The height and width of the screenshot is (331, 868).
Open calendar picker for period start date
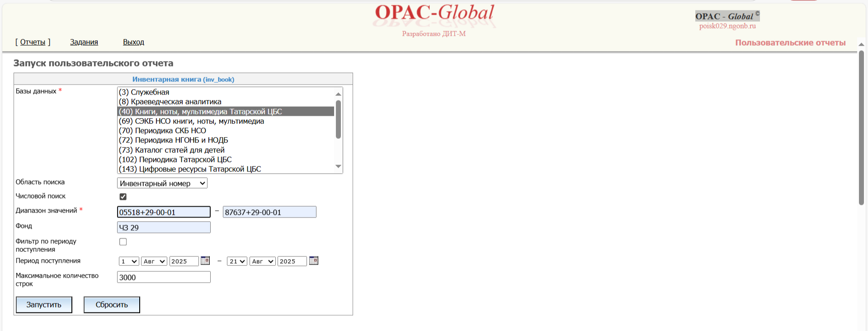(x=205, y=261)
